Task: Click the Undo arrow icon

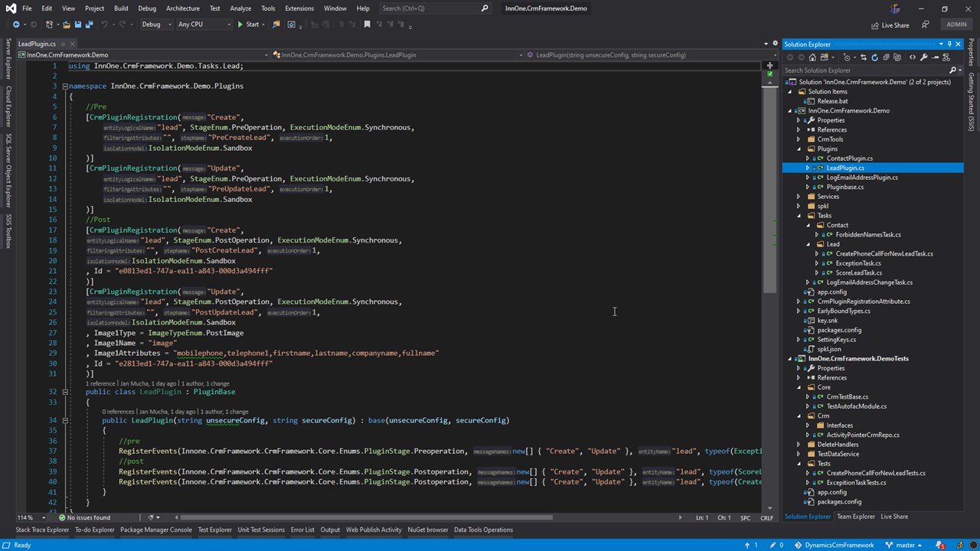Action: (104, 24)
